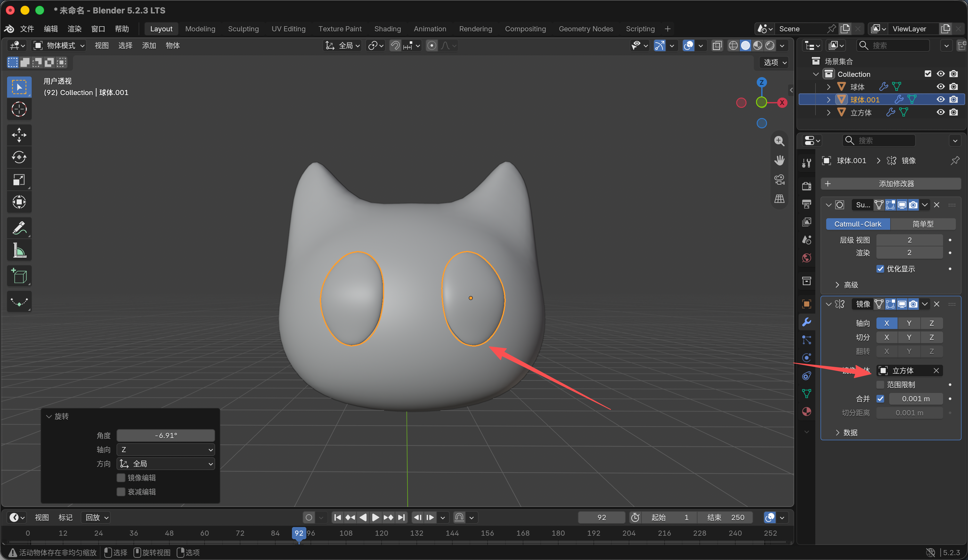The width and height of the screenshot is (968, 560).
Task: Enable mirror 轴向 Y axis button
Action: [x=909, y=323]
